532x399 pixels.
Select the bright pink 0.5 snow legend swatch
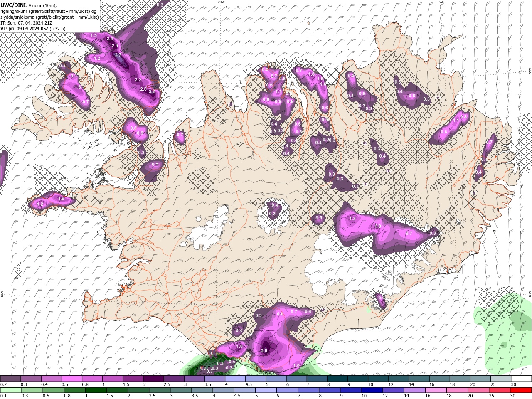[x=71, y=379]
